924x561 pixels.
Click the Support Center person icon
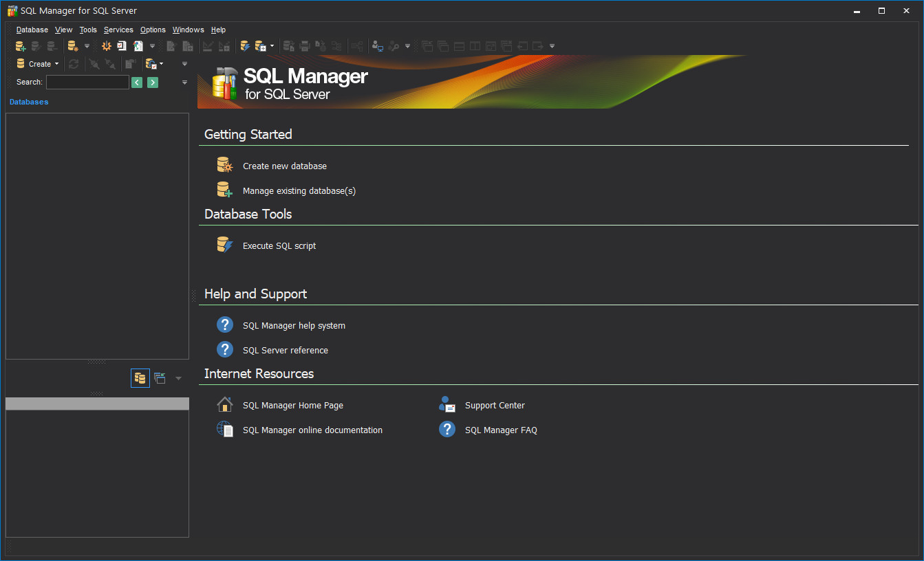pos(447,404)
